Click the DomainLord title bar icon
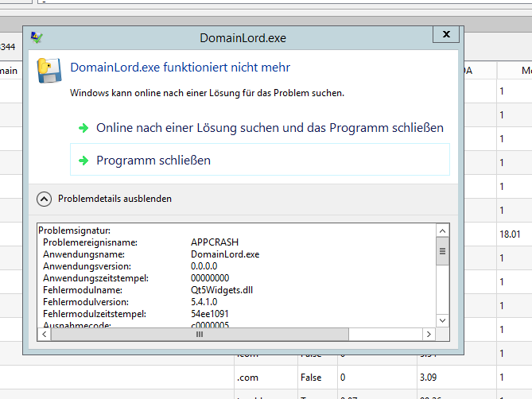This screenshot has width=532, height=399. (37, 37)
